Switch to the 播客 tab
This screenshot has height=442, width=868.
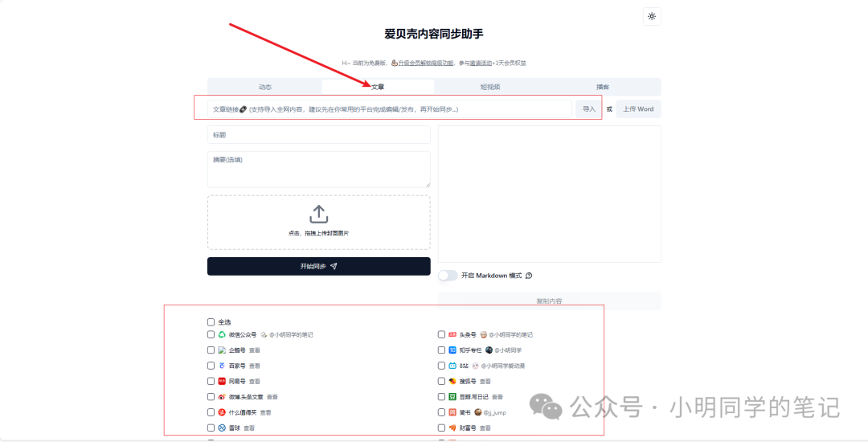point(603,87)
